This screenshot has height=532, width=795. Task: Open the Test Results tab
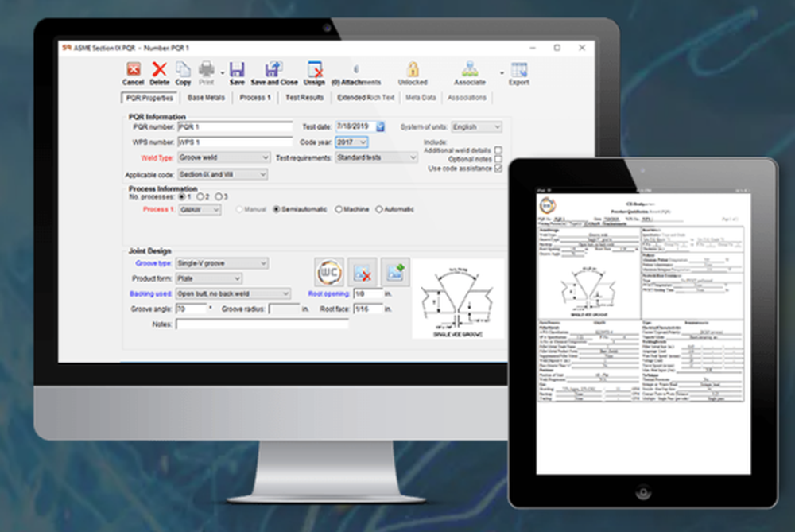304,97
